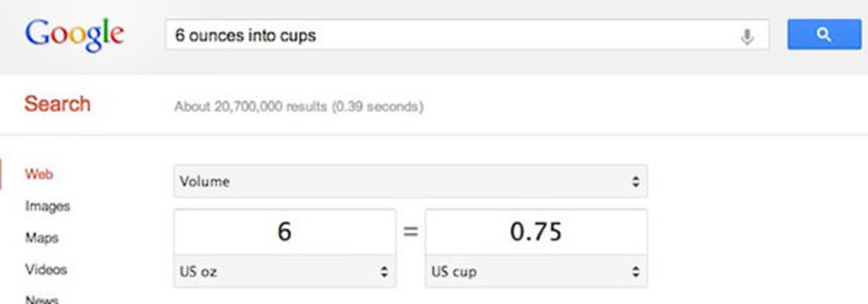868x304 pixels.
Task: Click the red Search heading
Action: (57, 104)
